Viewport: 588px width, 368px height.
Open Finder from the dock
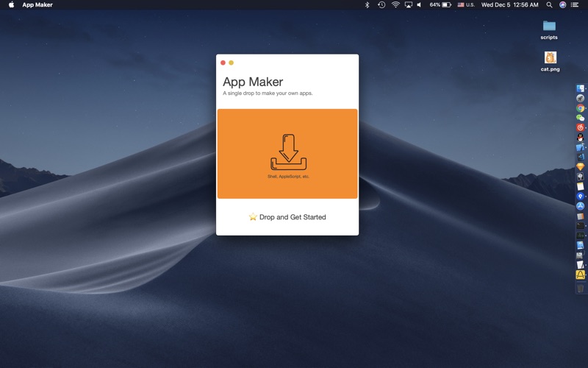(x=580, y=88)
